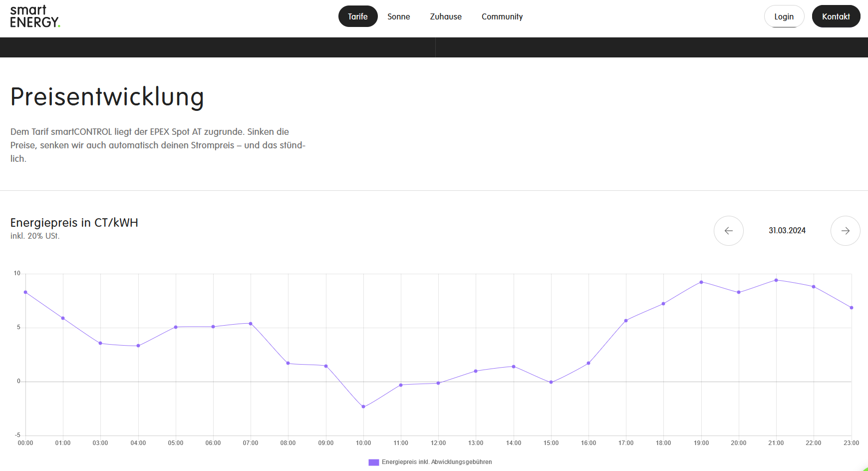The width and height of the screenshot is (868, 471).
Task: Open the Sonne menu item
Action: [398, 16]
